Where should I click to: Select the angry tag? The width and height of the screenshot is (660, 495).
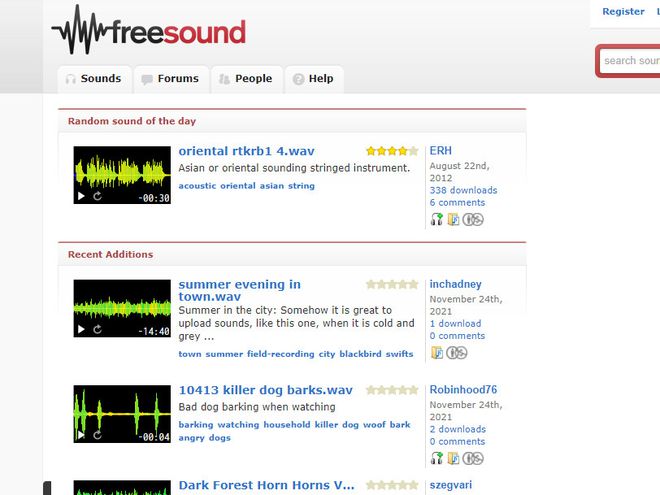pos(192,438)
